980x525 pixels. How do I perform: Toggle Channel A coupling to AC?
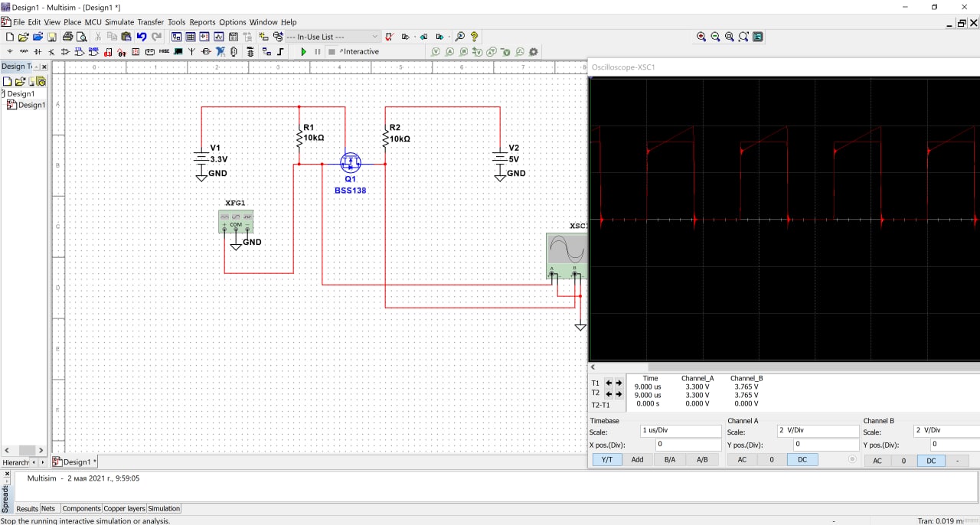742,460
